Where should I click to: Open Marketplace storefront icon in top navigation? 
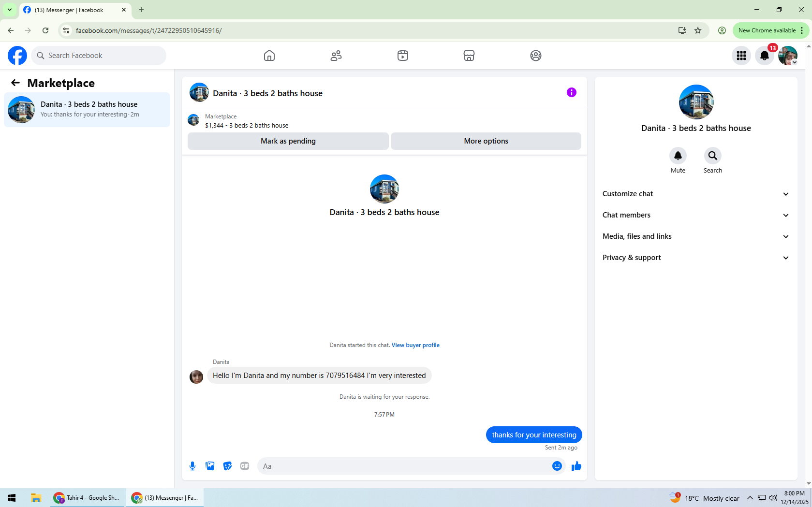coord(469,56)
